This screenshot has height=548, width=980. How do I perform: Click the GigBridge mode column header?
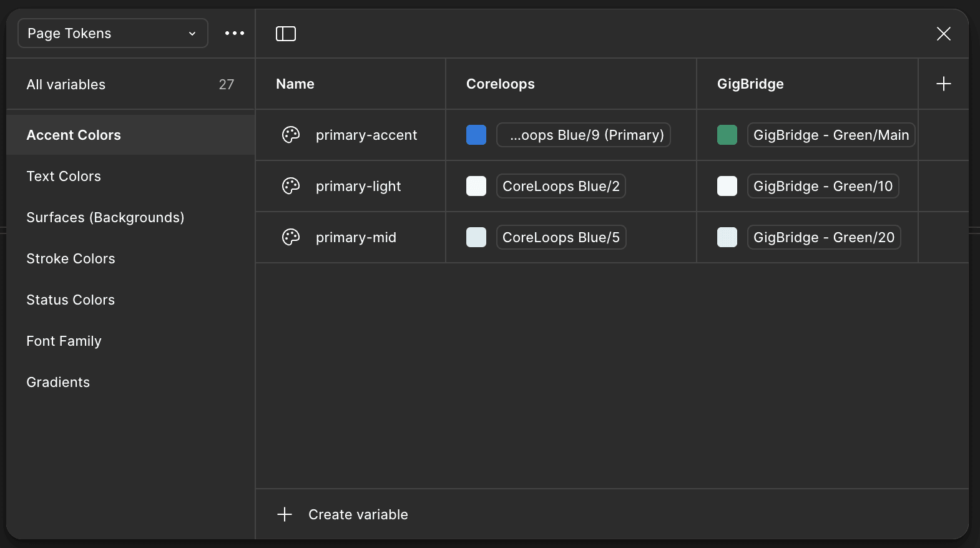(x=750, y=84)
